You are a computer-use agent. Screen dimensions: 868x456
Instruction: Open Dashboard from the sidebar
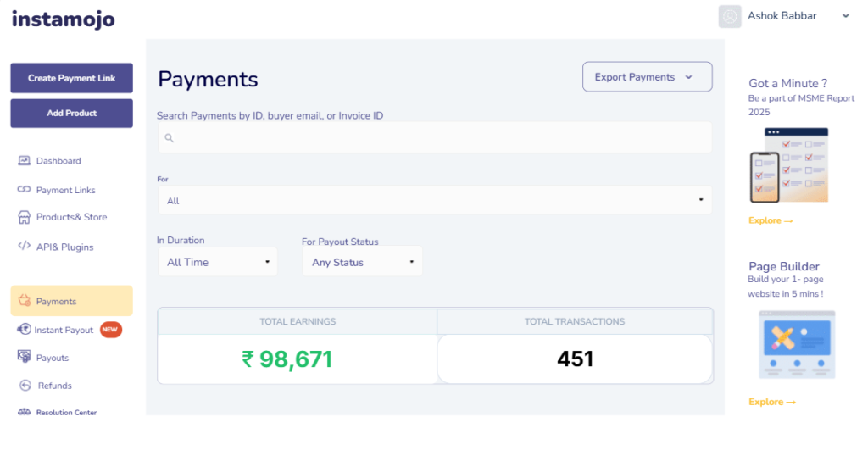[x=58, y=161]
